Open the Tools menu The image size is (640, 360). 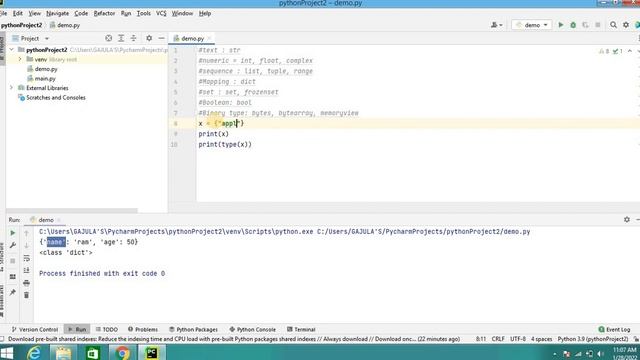click(x=144, y=13)
